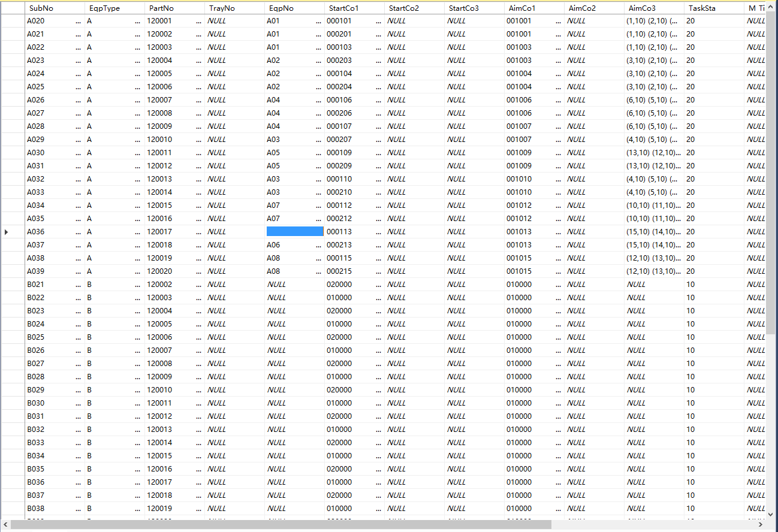This screenshot has width=778, height=532.
Task: Click the current row indicator arrow beside A036
Action: tap(6, 232)
